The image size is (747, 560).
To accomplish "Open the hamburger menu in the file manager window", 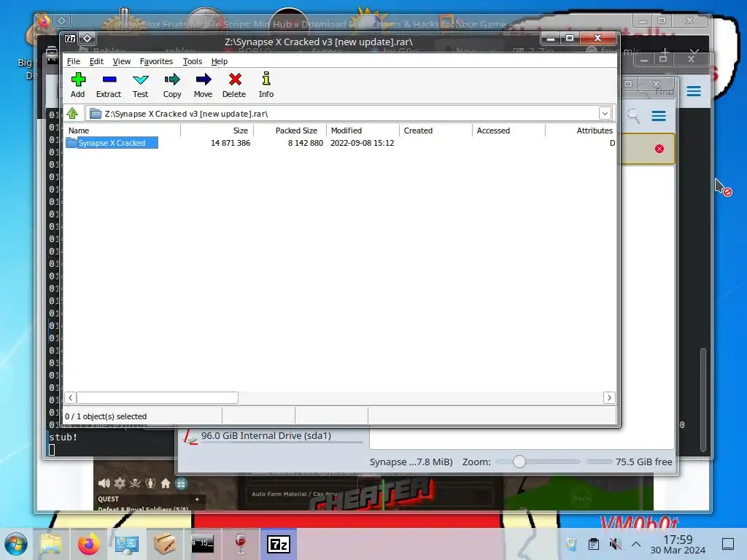I will click(659, 116).
